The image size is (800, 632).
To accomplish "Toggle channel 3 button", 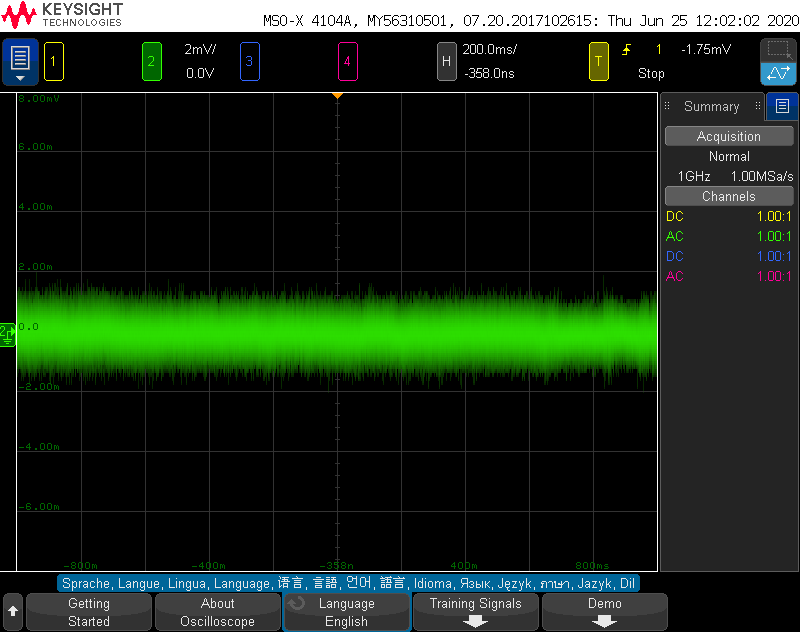I will coord(249,62).
